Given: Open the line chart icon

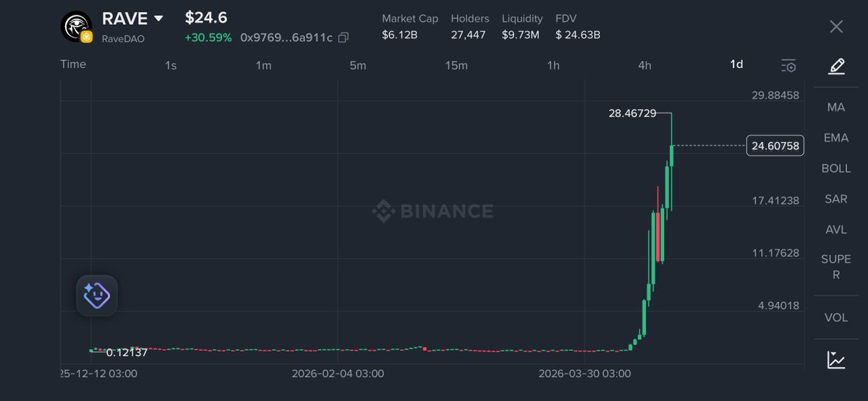Looking at the screenshot, I should coord(836,360).
